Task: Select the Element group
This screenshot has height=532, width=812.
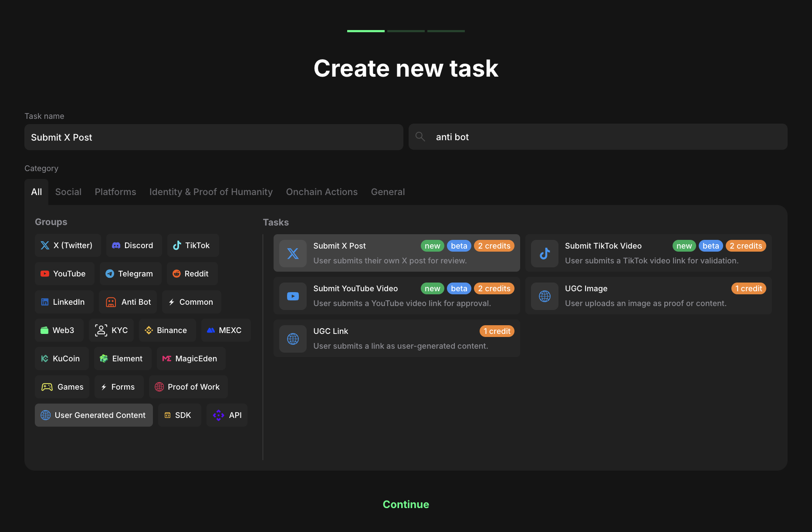Action: pos(123,359)
